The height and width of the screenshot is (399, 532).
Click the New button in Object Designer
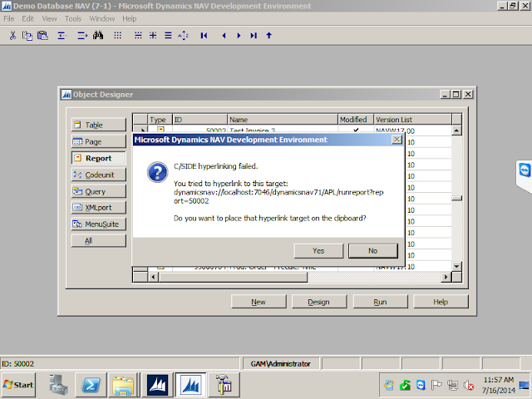click(259, 302)
